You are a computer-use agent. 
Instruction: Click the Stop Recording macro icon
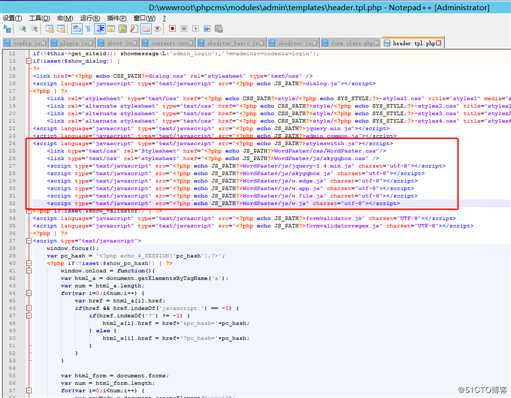click(x=184, y=29)
